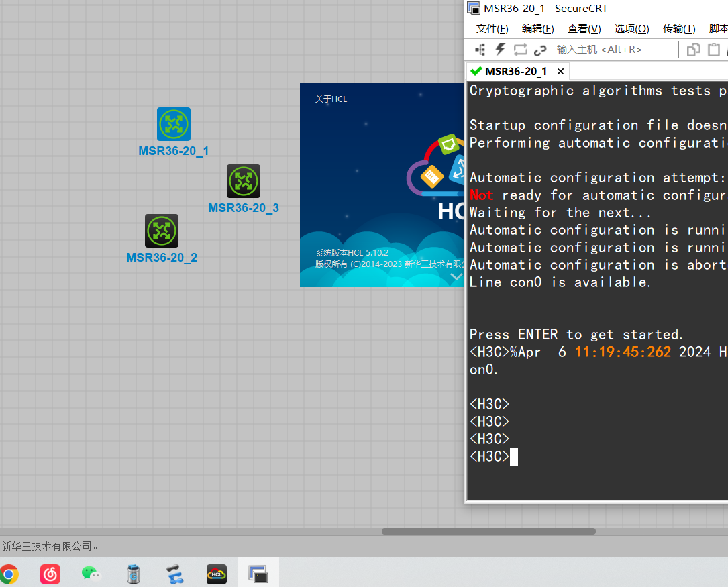Click SecureCRT window title icon

[x=474, y=8]
